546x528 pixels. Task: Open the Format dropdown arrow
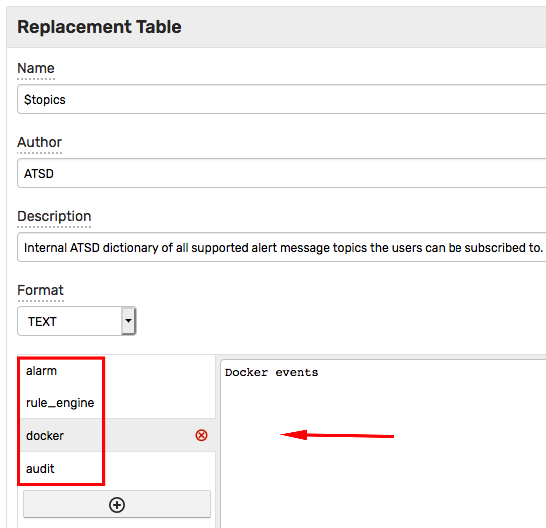tap(128, 321)
